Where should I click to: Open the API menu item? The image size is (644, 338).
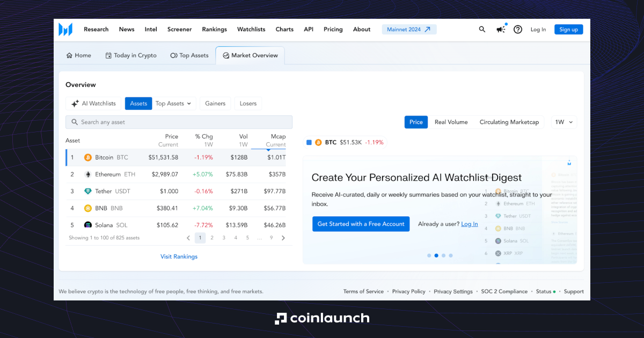[x=309, y=30]
